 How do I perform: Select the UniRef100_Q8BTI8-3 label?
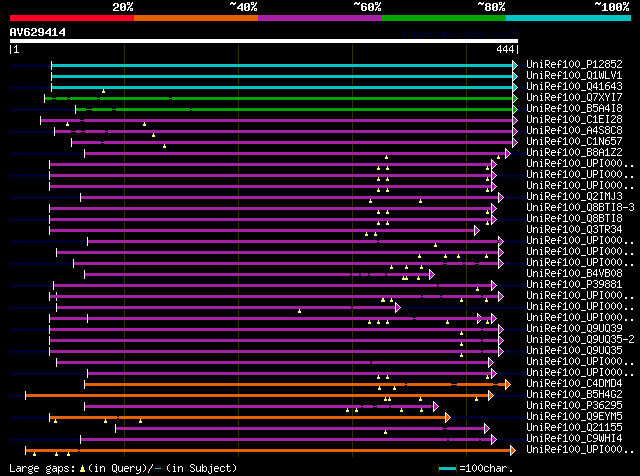(x=580, y=208)
